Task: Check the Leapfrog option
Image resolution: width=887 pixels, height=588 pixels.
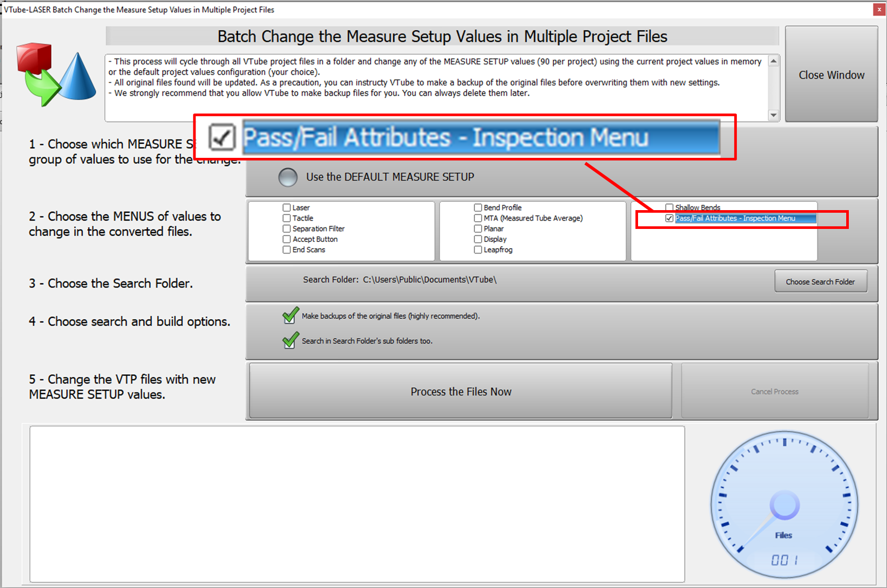Action: point(478,250)
